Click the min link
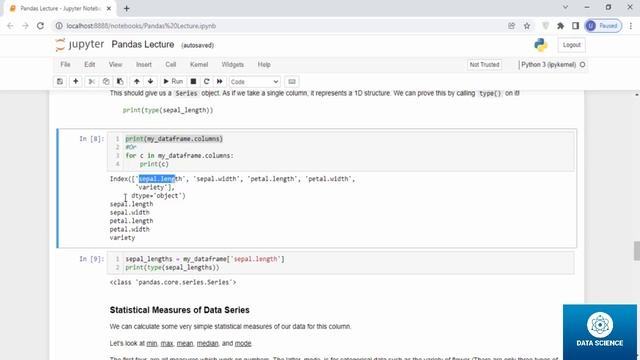 tap(152, 343)
